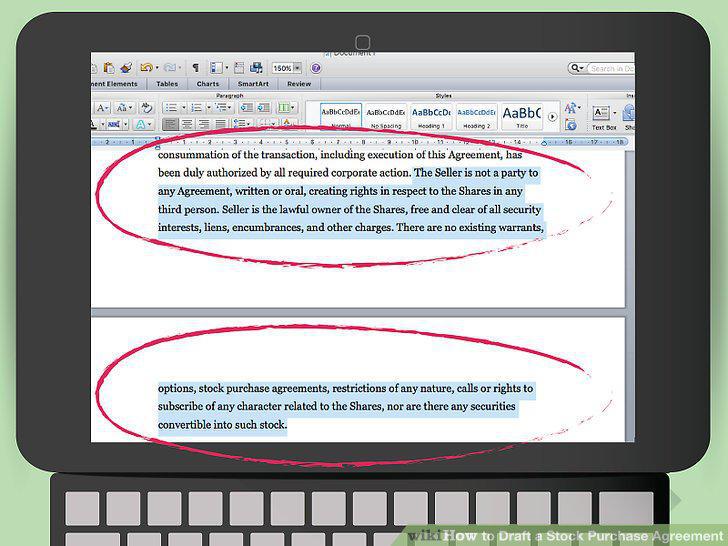Apply the Heading 2 style
728x546 pixels.
click(476, 116)
